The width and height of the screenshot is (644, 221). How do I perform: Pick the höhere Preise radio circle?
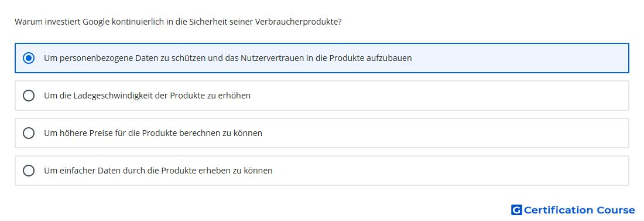[29, 133]
